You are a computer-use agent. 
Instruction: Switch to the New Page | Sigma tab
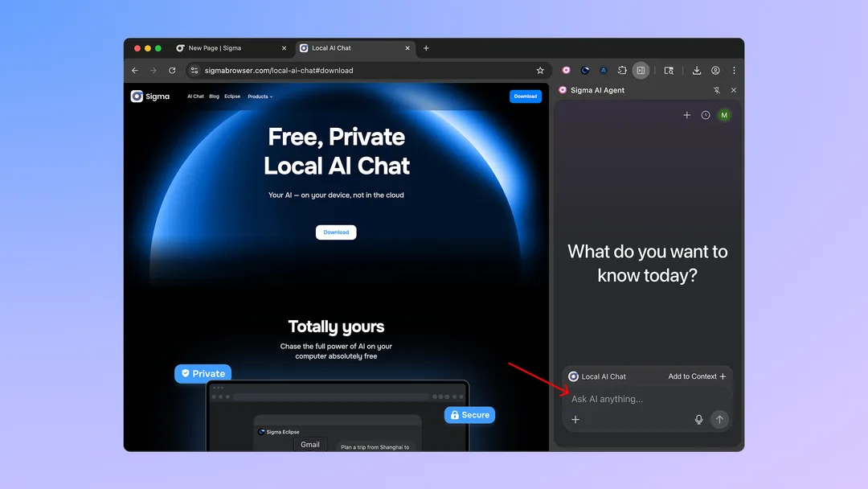pos(230,48)
